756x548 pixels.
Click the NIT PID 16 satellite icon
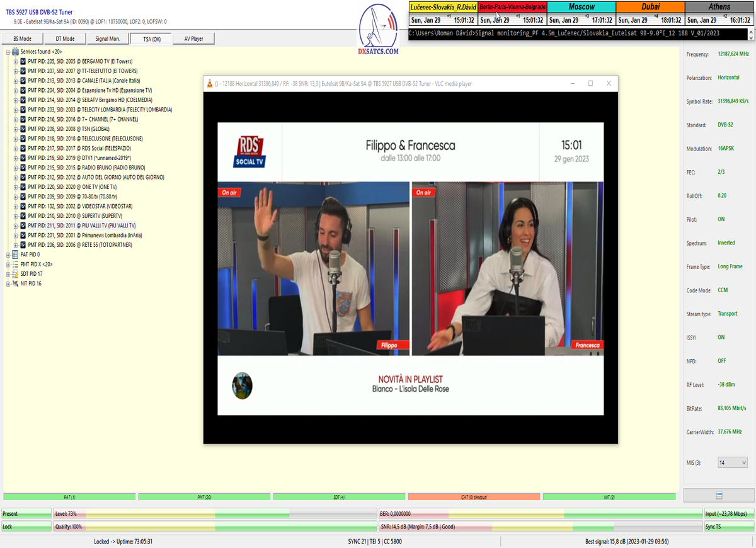click(x=16, y=283)
